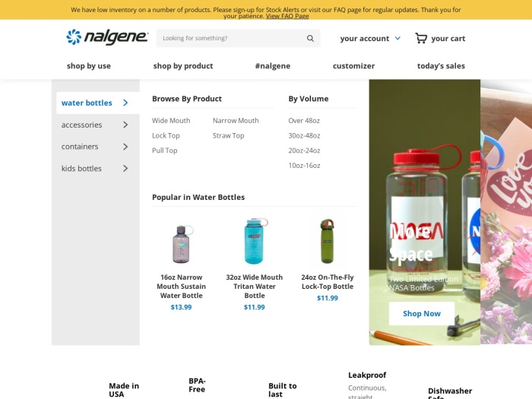Click the Shop Now button
The height and width of the screenshot is (399, 532).
coord(422,313)
